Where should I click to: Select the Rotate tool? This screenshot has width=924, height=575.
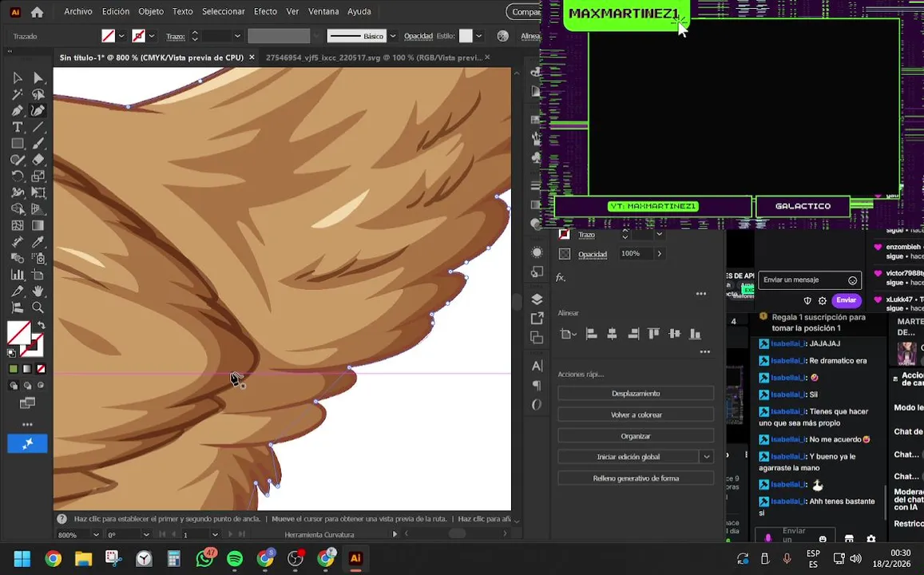[18, 176]
